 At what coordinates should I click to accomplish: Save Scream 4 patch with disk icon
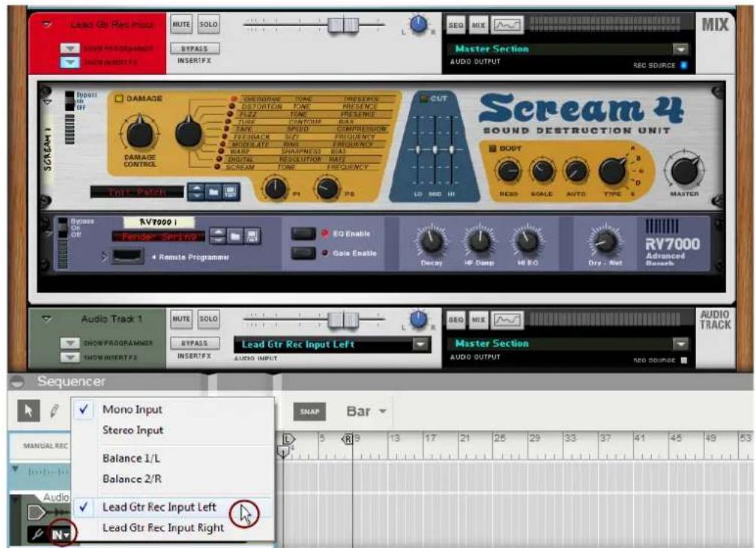pos(230,192)
